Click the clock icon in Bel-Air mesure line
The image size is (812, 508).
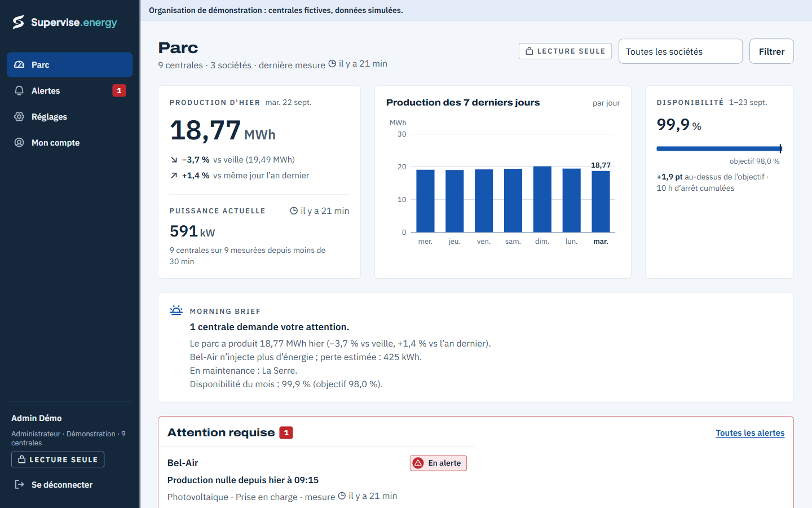click(342, 496)
